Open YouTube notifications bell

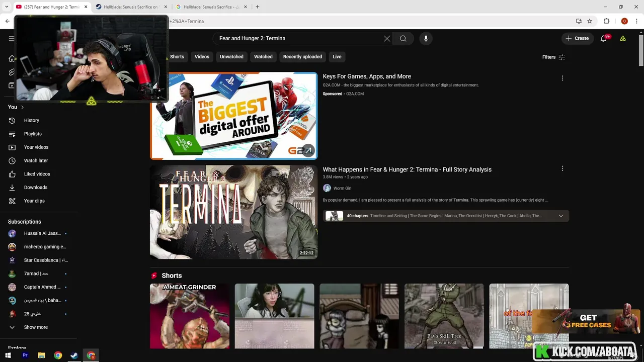[604, 38]
